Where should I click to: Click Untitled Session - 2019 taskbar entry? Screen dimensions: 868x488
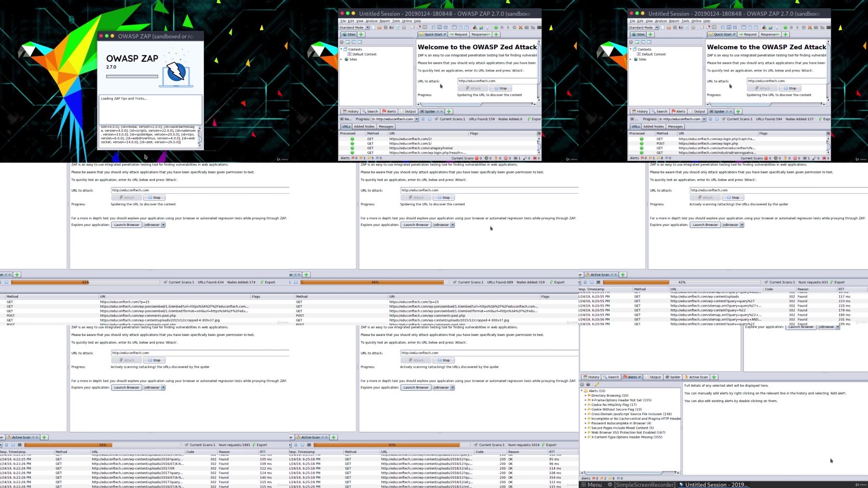point(713,485)
